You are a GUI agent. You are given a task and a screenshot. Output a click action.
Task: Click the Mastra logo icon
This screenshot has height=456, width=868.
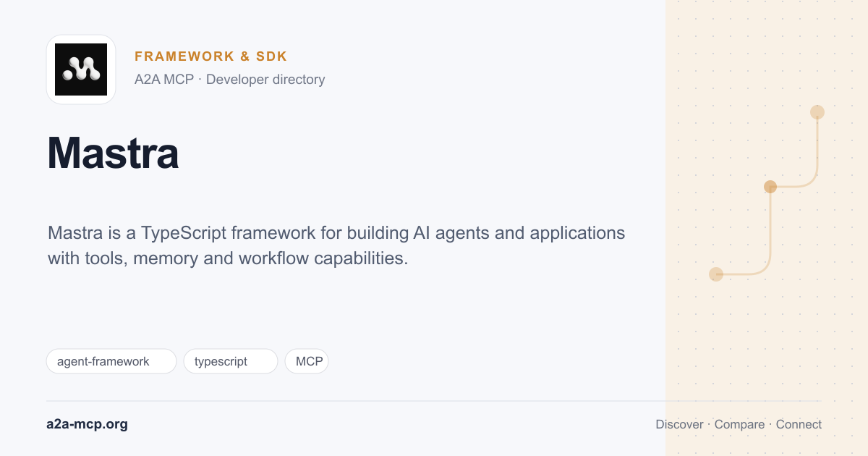coord(81,69)
